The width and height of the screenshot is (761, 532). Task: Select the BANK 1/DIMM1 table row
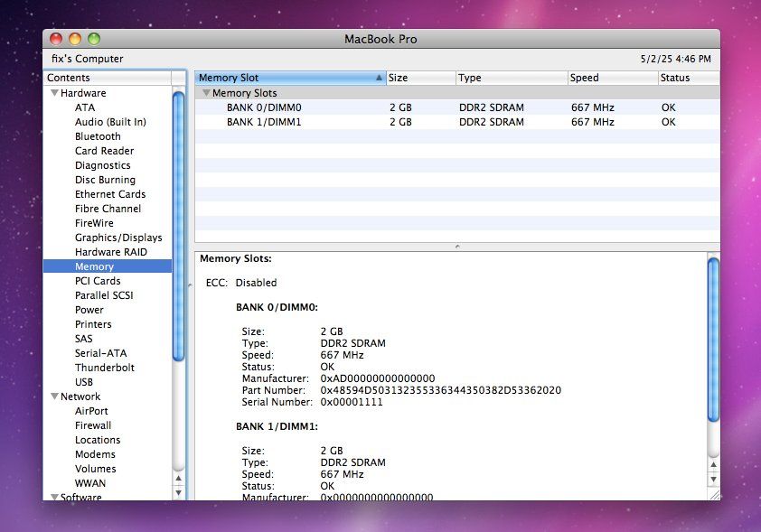(x=457, y=122)
